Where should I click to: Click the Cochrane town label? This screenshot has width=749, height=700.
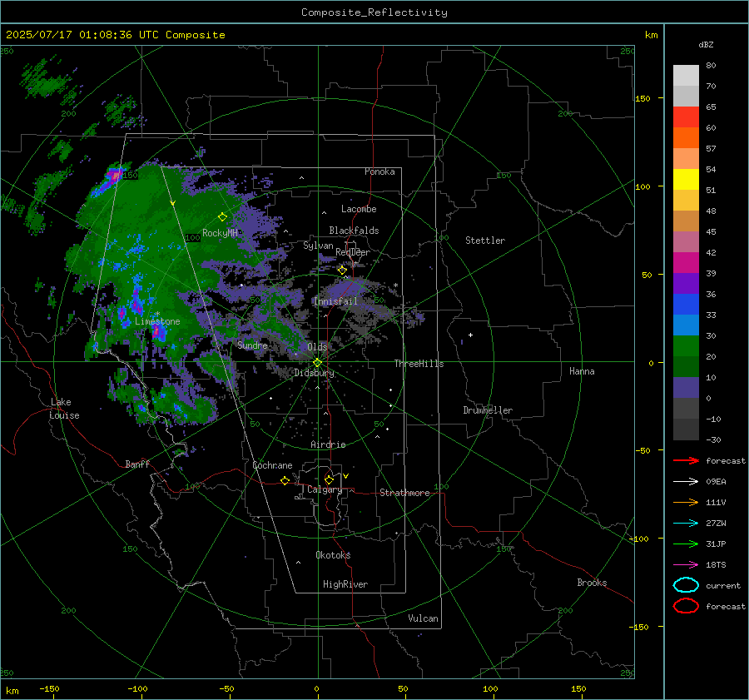(272, 465)
